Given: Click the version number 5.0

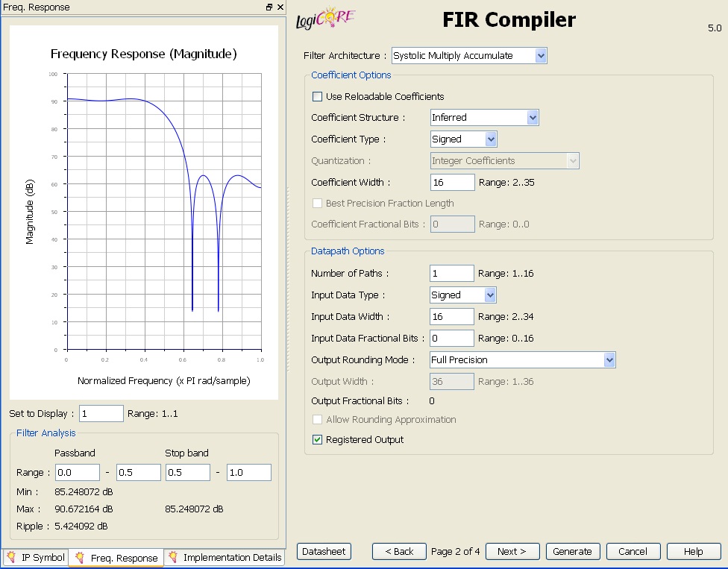Looking at the screenshot, I should 715,28.
